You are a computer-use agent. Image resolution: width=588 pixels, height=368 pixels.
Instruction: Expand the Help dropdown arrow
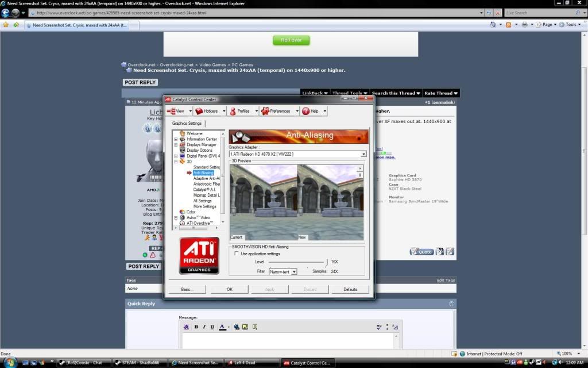tap(325, 111)
